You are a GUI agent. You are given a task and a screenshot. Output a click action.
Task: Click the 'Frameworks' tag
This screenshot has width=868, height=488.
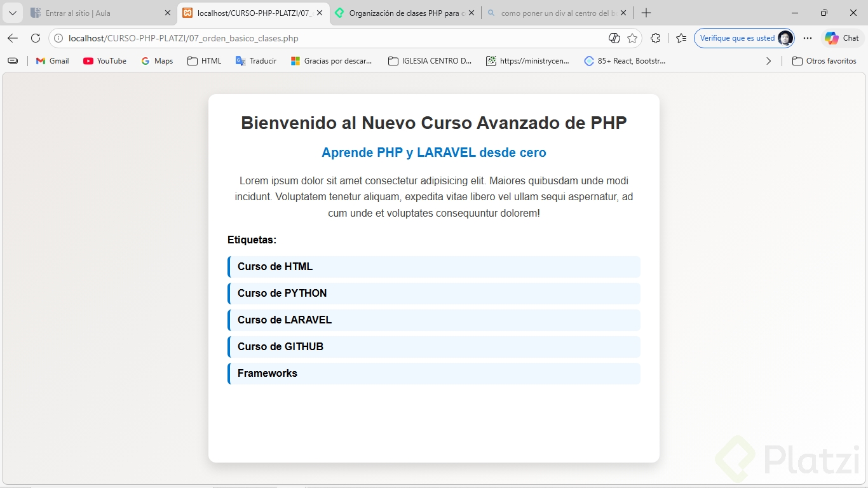pos(434,374)
